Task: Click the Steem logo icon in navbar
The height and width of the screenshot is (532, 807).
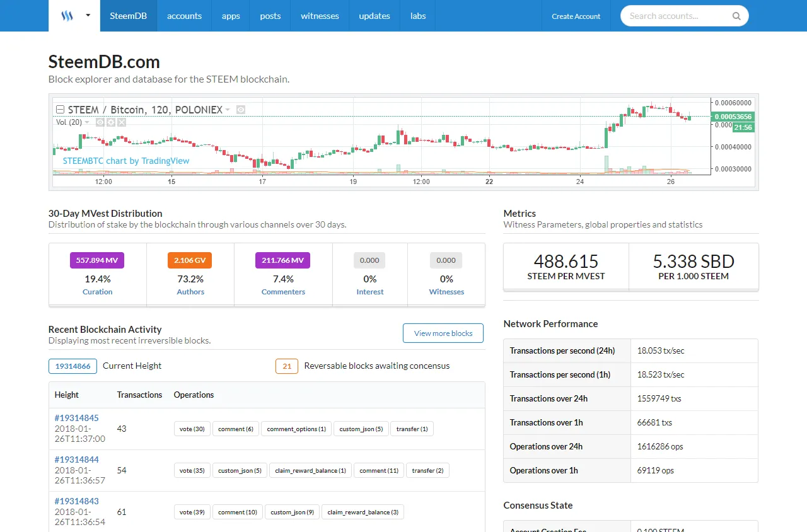Action: pos(67,16)
